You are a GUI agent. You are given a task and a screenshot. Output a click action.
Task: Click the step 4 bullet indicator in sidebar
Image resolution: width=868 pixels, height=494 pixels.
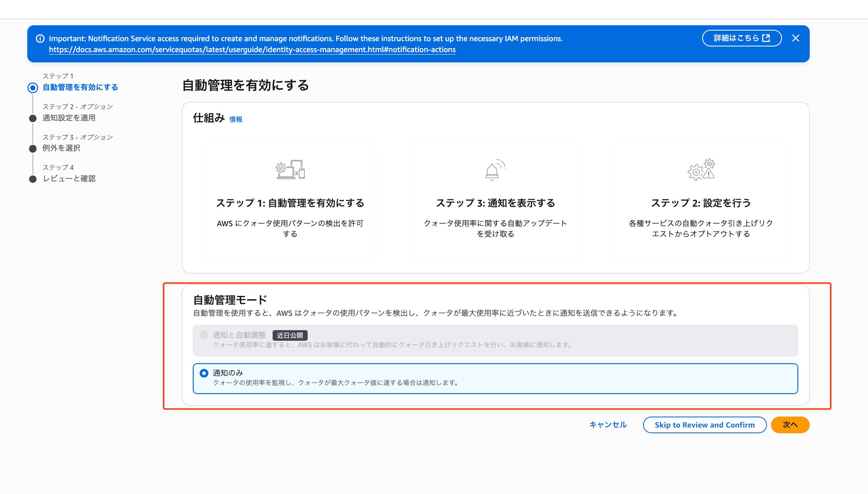coord(33,179)
